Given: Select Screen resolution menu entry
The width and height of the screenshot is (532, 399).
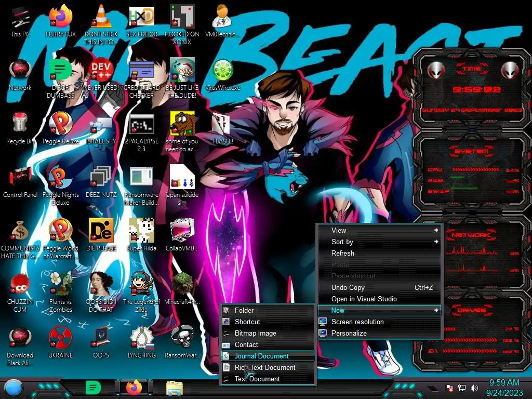Looking at the screenshot, I should (x=379, y=322).
